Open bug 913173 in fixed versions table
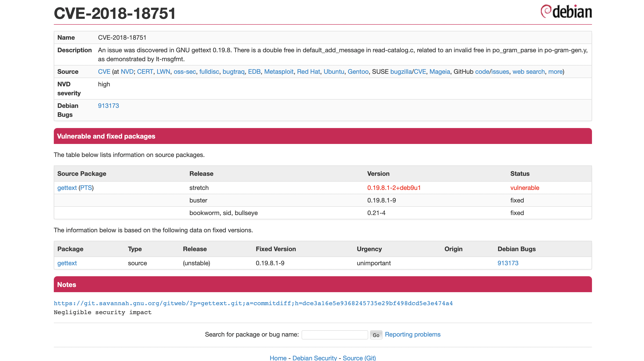The image size is (644, 361). (x=508, y=263)
